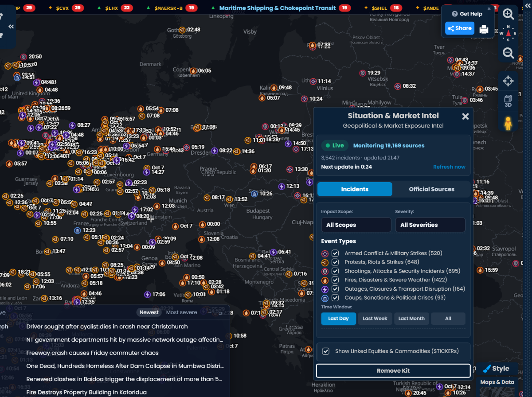Select the fire marker at 06:05 near Copenhagen

pos(193,70)
